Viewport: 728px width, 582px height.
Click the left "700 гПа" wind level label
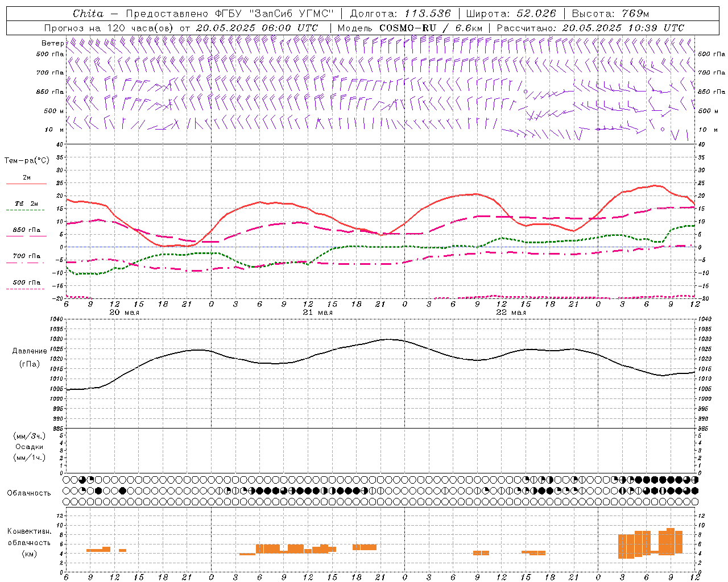tap(50, 73)
